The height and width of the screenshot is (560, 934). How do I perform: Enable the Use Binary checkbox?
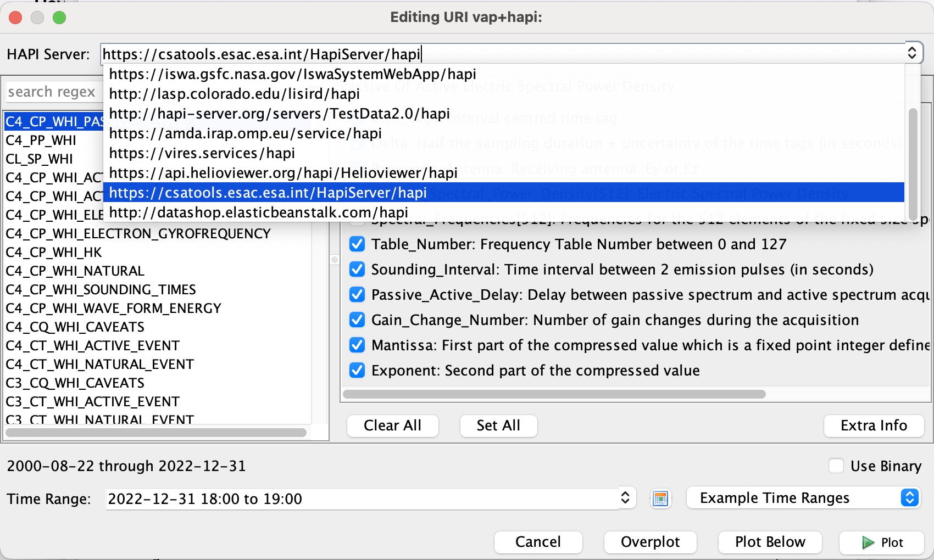click(x=836, y=466)
